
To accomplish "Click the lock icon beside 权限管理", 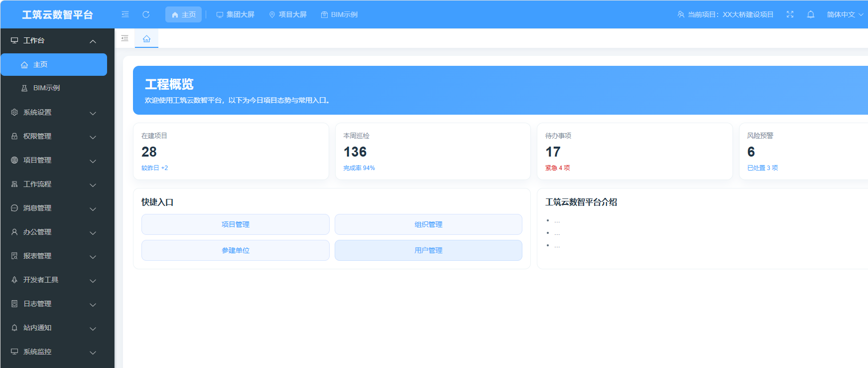I will 14,136.
